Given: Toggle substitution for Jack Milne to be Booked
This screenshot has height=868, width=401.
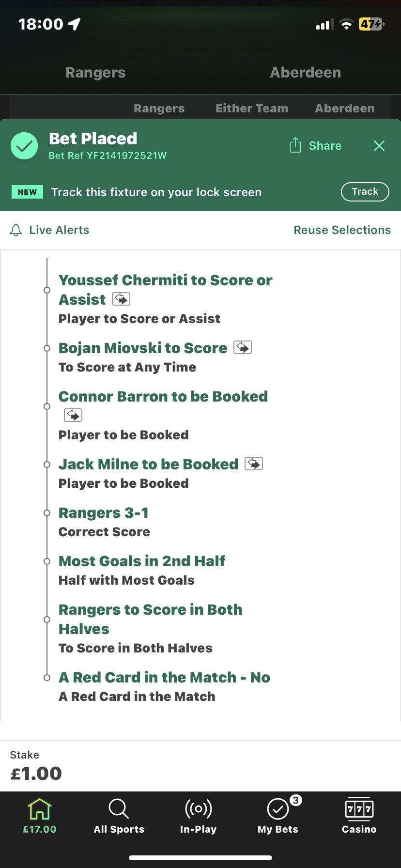Looking at the screenshot, I should pyautogui.click(x=254, y=464).
